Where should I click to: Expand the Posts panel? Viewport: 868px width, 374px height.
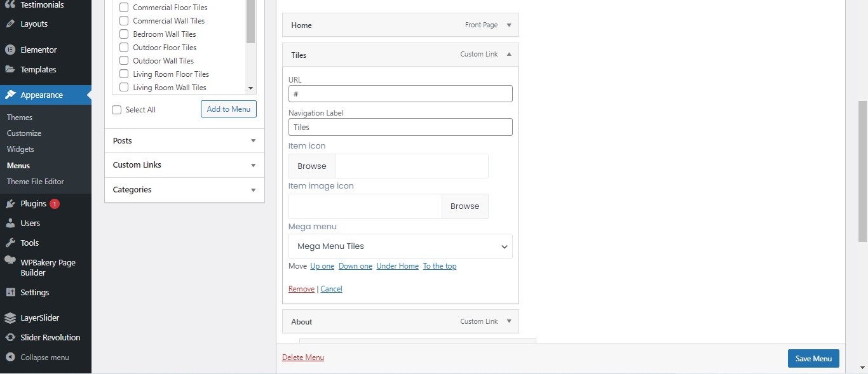coord(184,141)
